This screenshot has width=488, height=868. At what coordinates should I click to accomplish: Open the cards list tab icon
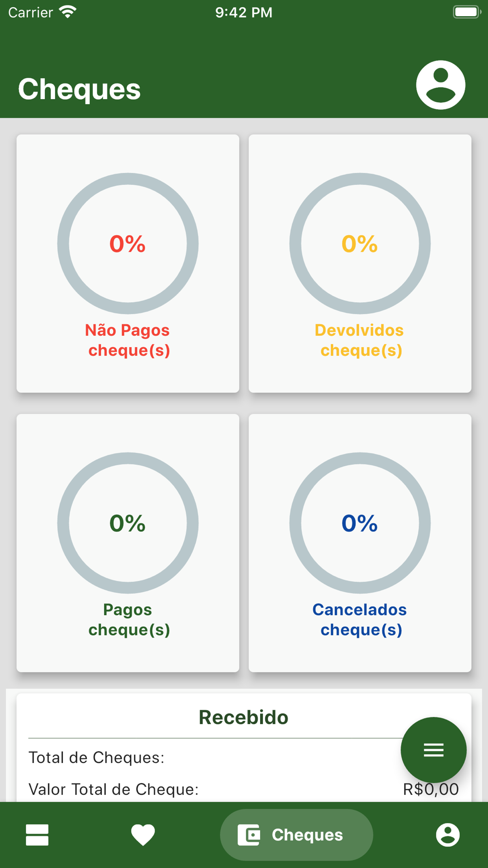click(37, 835)
